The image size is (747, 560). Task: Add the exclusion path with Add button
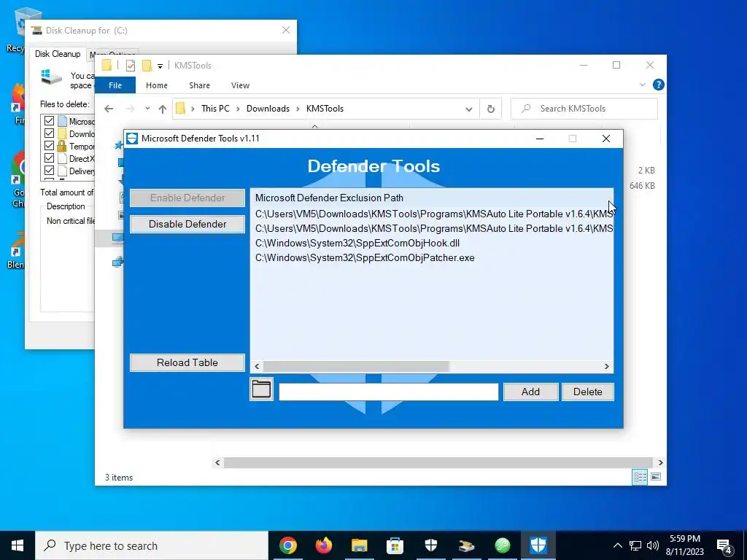coord(531,392)
